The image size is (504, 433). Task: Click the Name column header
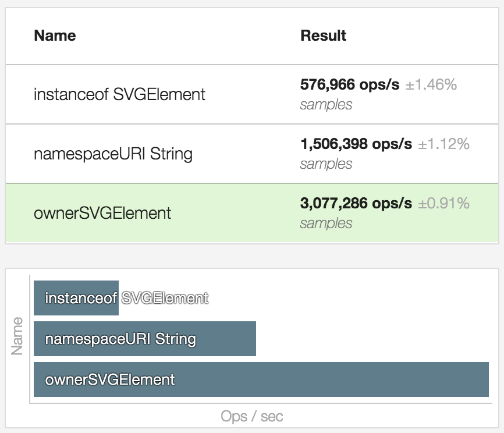(x=55, y=36)
